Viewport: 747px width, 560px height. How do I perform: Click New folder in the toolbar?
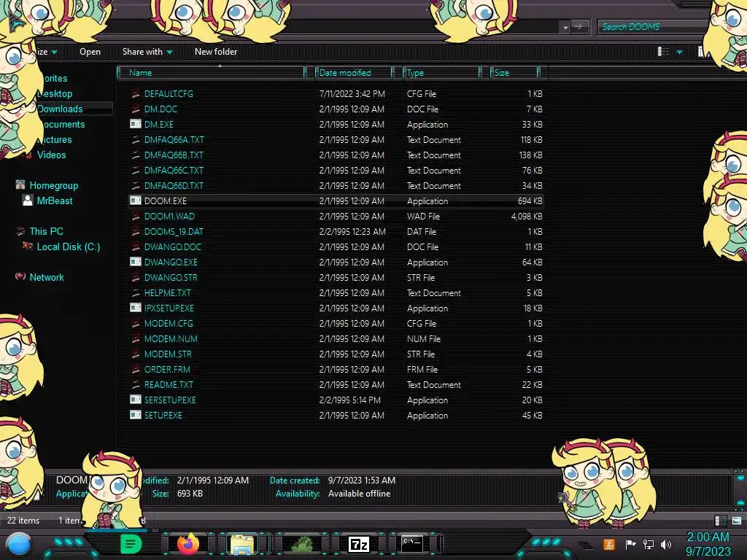pyautogui.click(x=216, y=52)
